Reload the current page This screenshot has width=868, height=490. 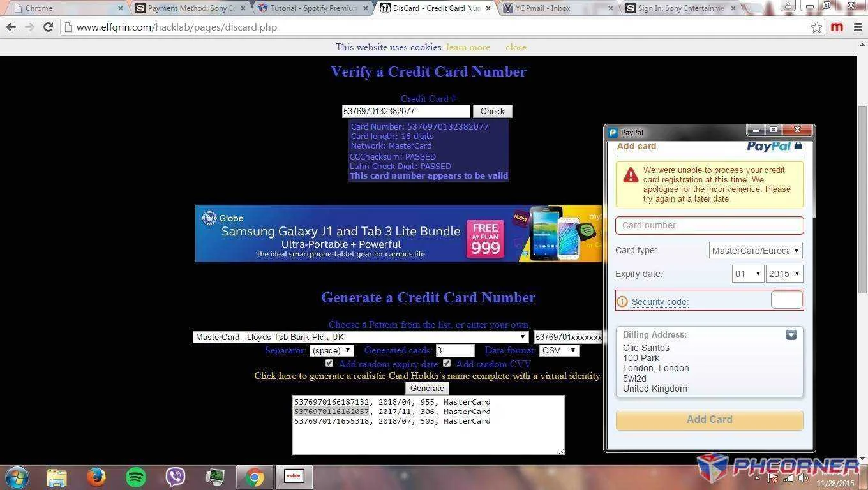48,27
